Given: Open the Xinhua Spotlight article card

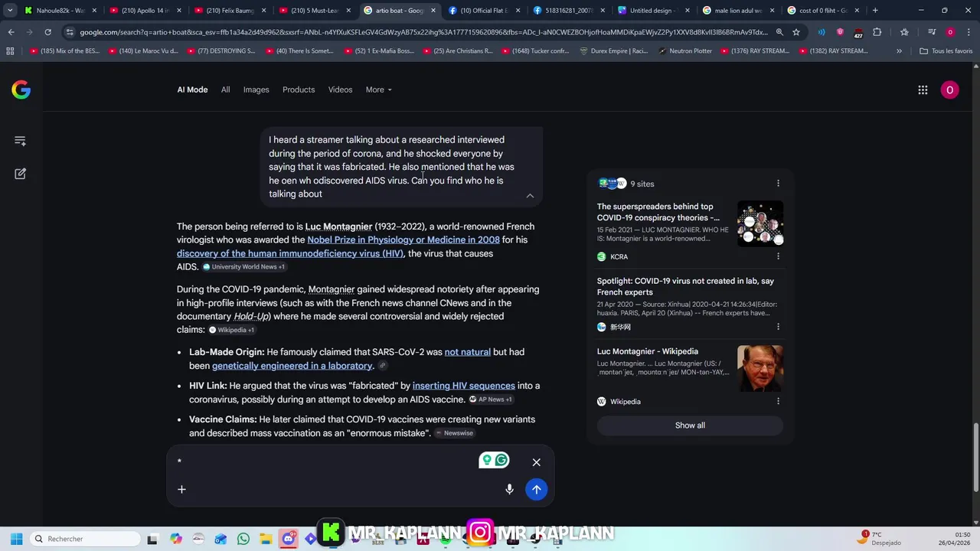Looking at the screenshot, I should (x=689, y=305).
